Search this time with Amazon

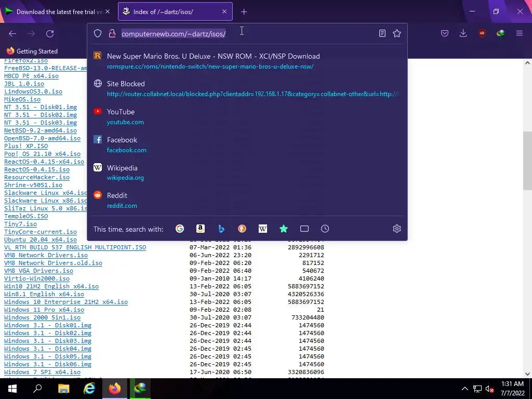(x=201, y=229)
